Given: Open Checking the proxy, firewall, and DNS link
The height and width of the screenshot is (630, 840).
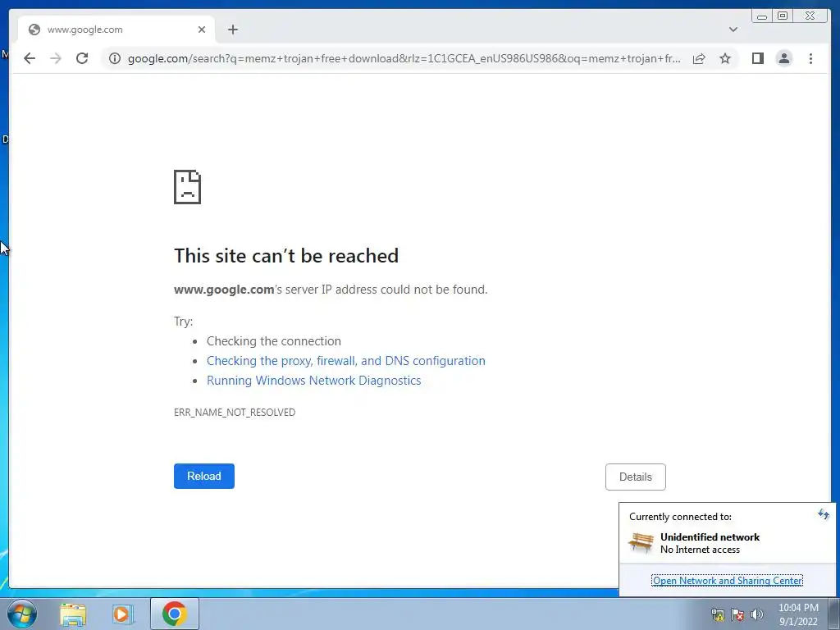Looking at the screenshot, I should point(346,361).
